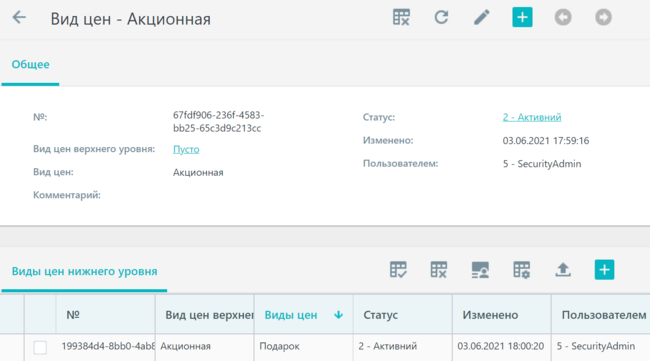This screenshot has width=650, height=361.
Task: Sort by Вид цен верхнего column header
Action: click(x=209, y=315)
